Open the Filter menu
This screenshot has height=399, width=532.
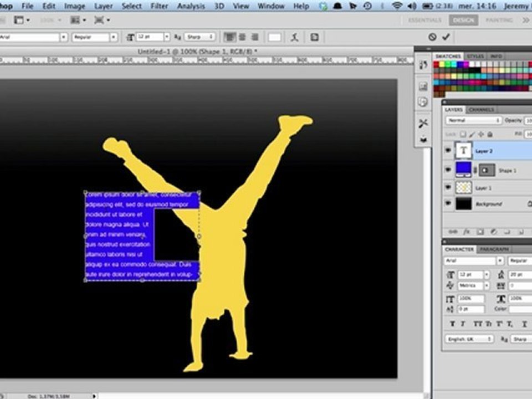point(159,6)
